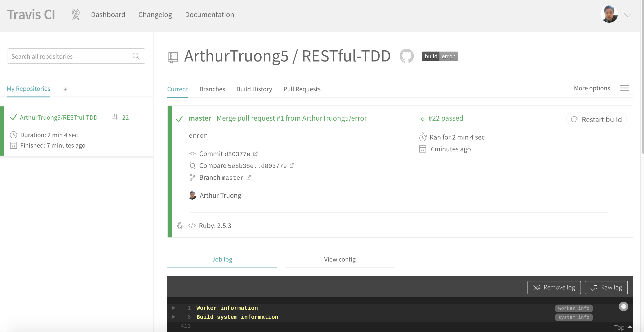Screen dimensions: 644x332
Task: Click external link icon beside commit hash
Action: tap(255, 153)
